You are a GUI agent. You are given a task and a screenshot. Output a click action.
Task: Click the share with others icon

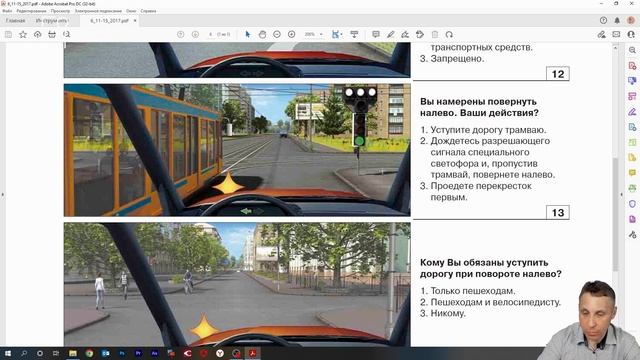[631, 35]
